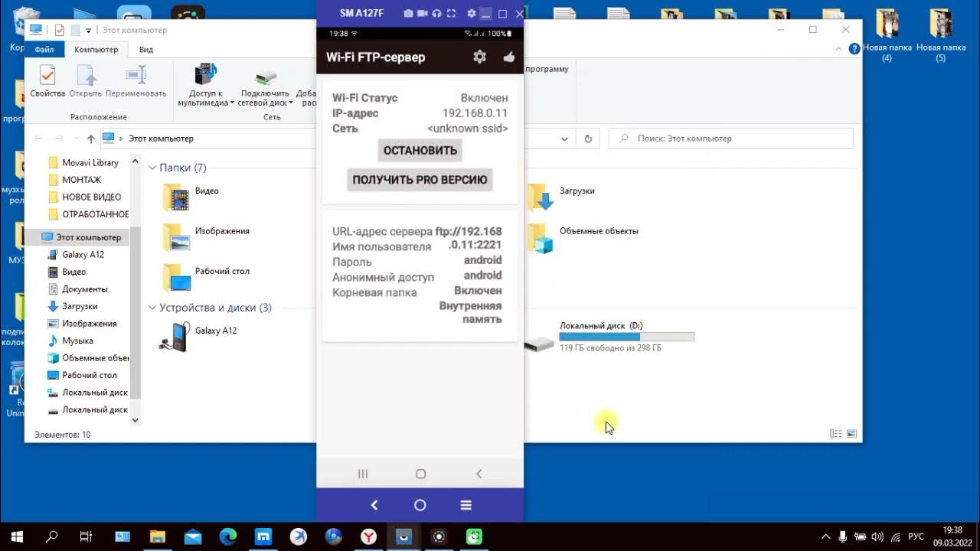
Task: Tap the Android back button on the phone screen
Action: pos(479,474)
